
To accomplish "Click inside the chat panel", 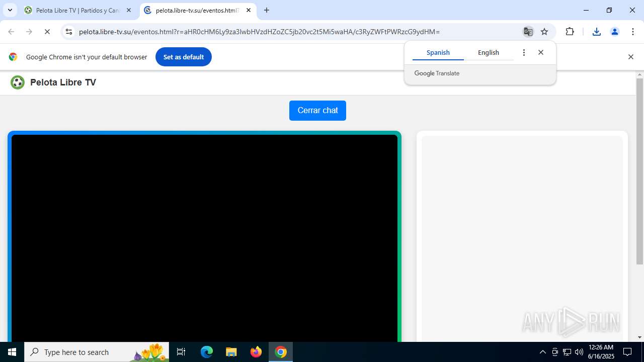I will pyautogui.click(x=522, y=239).
